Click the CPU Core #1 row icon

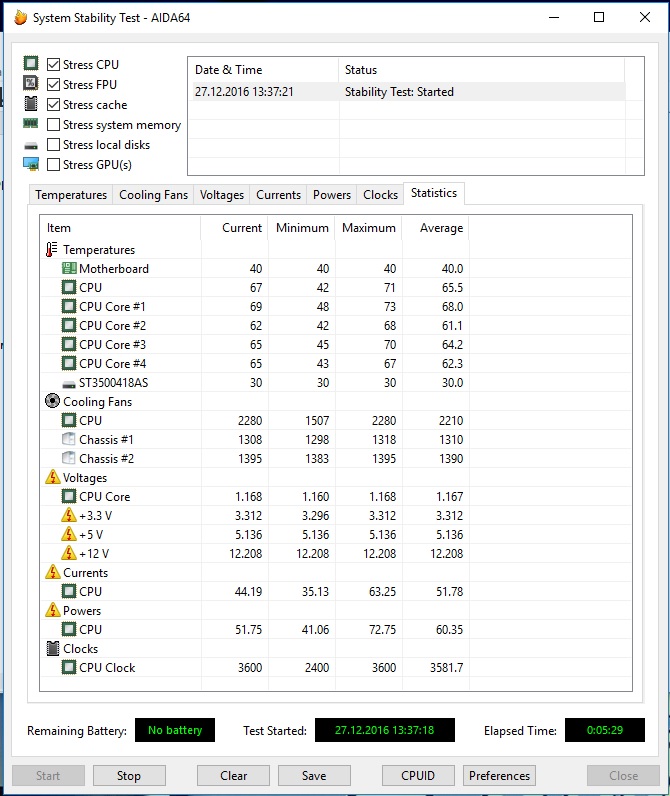69,307
